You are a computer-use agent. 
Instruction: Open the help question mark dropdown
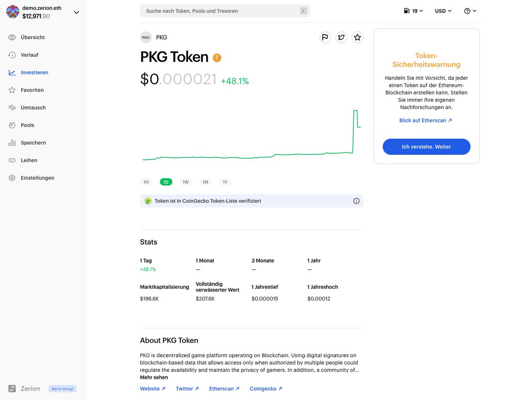470,11
